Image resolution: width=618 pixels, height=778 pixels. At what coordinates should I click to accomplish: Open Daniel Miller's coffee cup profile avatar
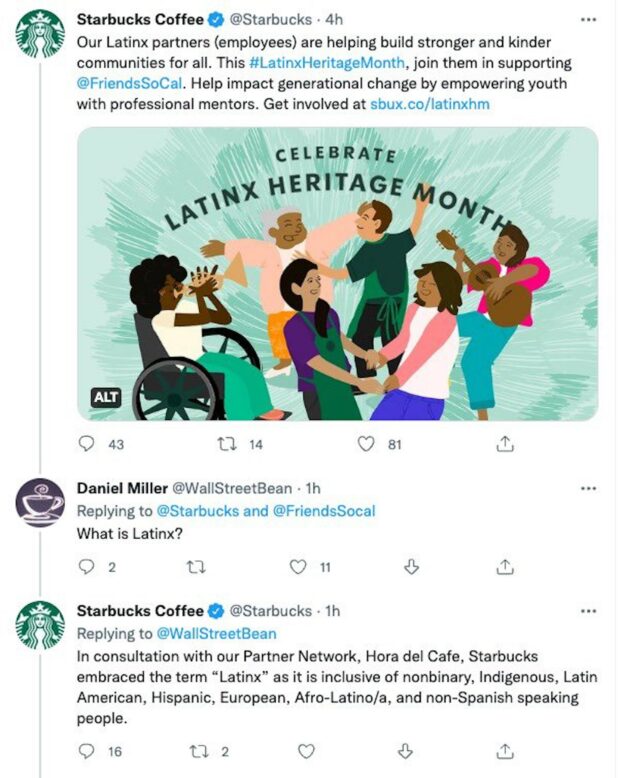tap(40, 502)
